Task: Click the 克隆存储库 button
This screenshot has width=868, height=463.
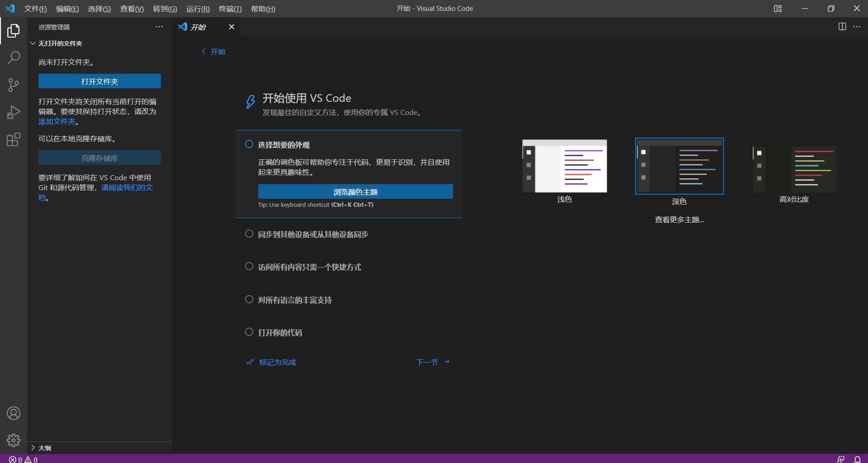Action: [x=100, y=158]
